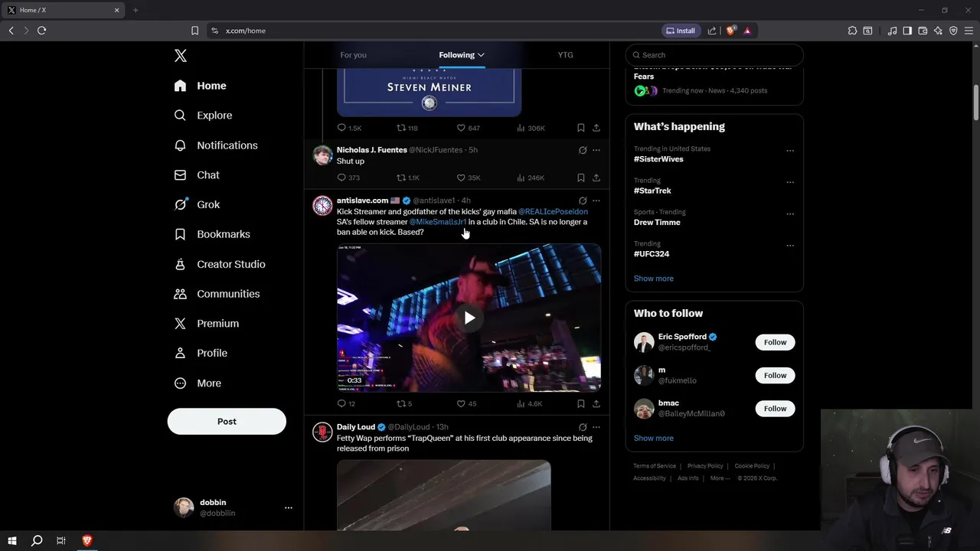Open Daily Loud profile avatar
The width and height of the screenshot is (980, 551).
click(x=322, y=432)
